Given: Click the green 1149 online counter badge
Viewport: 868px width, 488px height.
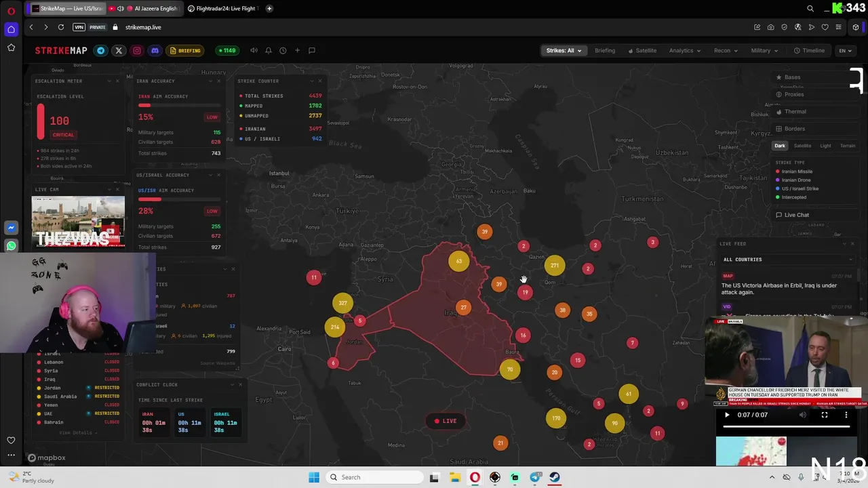Looking at the screenshot, I should tap(226, 50).
